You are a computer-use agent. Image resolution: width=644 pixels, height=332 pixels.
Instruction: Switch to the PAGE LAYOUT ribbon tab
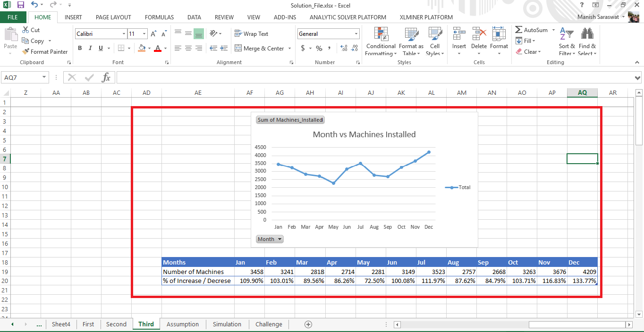[113, 17]
